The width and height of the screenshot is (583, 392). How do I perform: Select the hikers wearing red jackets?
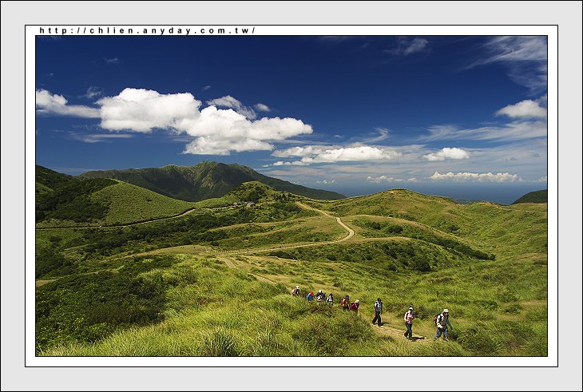point(350,304)
